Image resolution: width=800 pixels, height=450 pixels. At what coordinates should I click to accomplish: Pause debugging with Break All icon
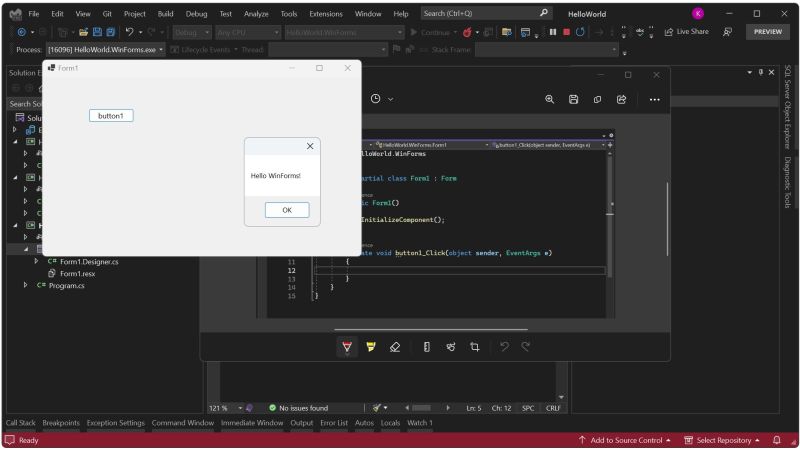(x=553, y=32)
